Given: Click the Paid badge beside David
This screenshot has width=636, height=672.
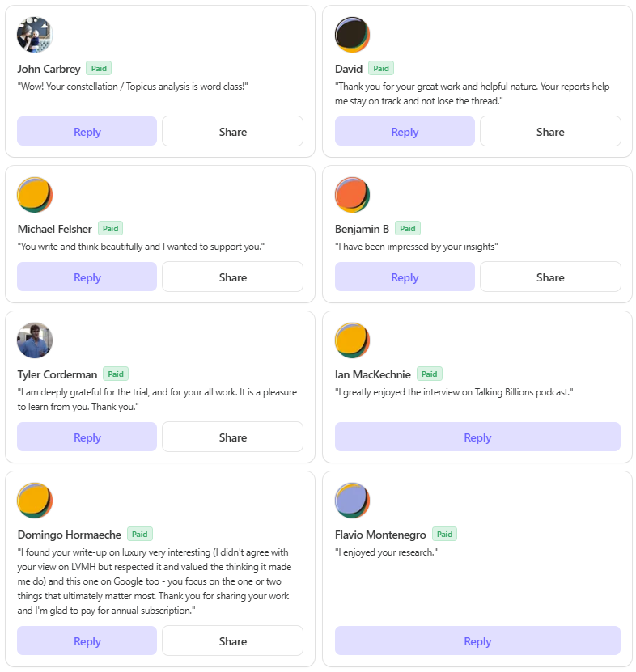Looking at the screenshot, I should [x=381, y=69].
